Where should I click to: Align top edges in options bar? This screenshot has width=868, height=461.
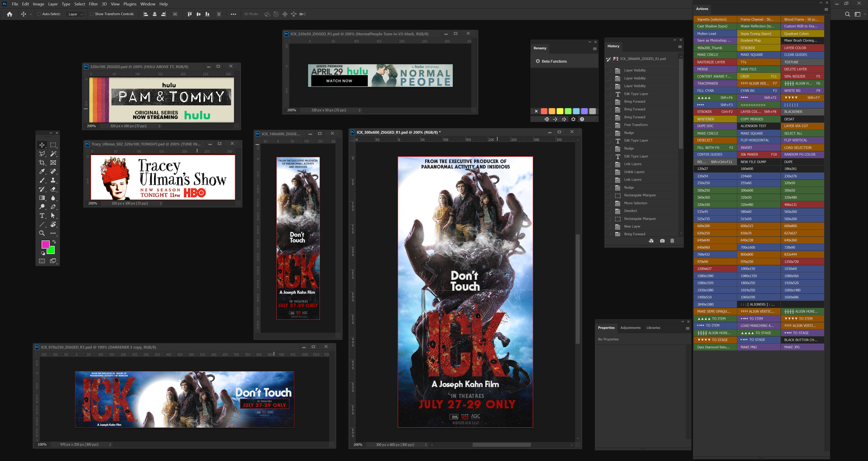(x=189, y=14)
